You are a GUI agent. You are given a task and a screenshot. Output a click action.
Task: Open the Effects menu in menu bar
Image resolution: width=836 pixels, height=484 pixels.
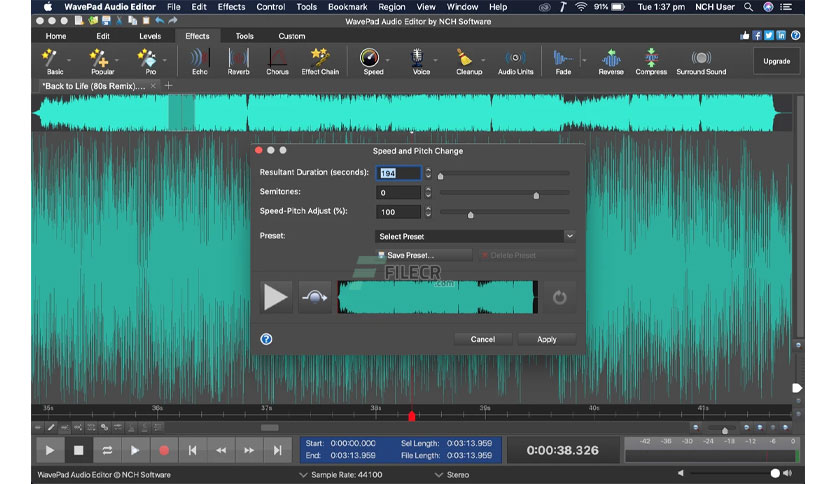click(x=231, y=7)
